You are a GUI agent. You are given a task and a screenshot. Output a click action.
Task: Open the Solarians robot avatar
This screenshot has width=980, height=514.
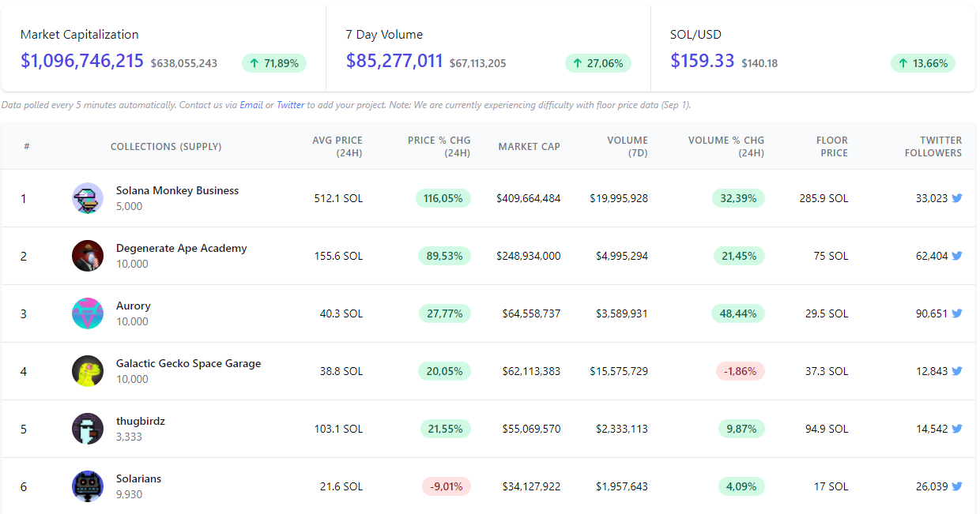[x=88, y=486]
